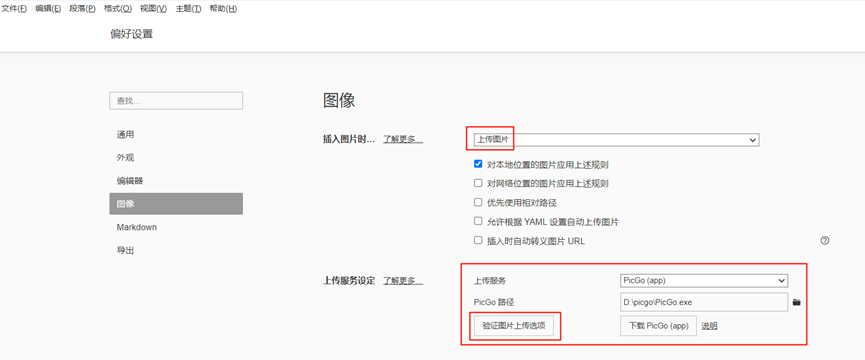Click the 图像 section heading

pyautogui.click(x=339, y=100)
